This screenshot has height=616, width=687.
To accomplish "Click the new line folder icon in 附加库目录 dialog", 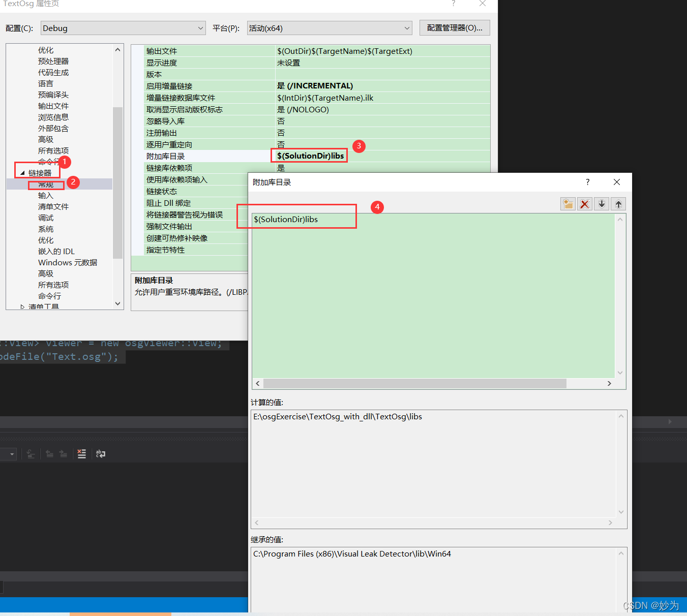I will click(x=567, y=204).
